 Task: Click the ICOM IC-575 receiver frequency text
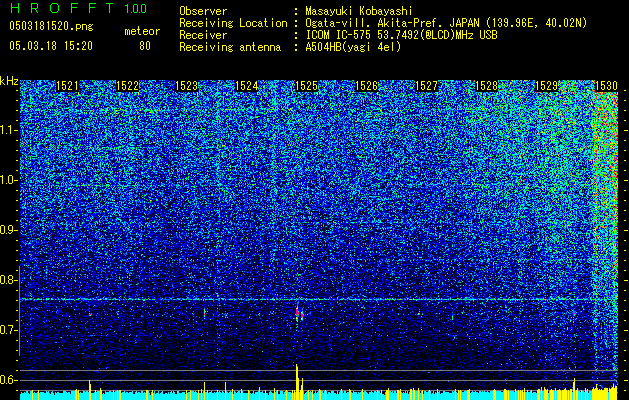401,35
